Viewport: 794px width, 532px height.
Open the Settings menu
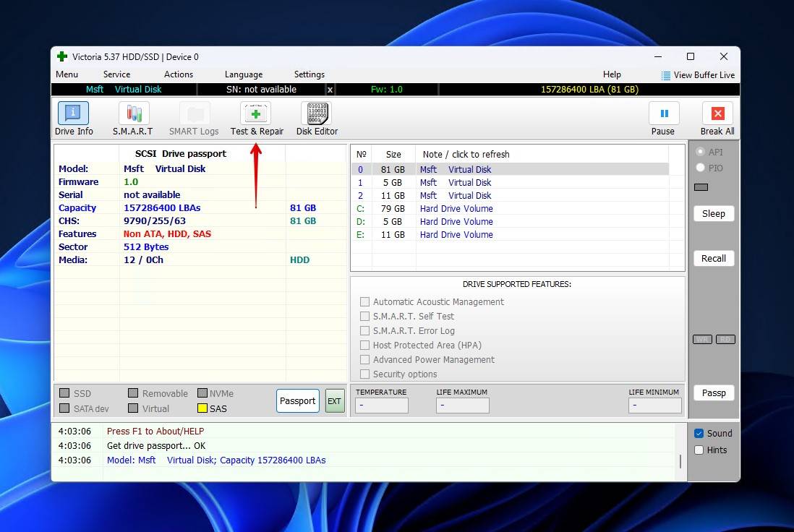(x=310, y=74)
